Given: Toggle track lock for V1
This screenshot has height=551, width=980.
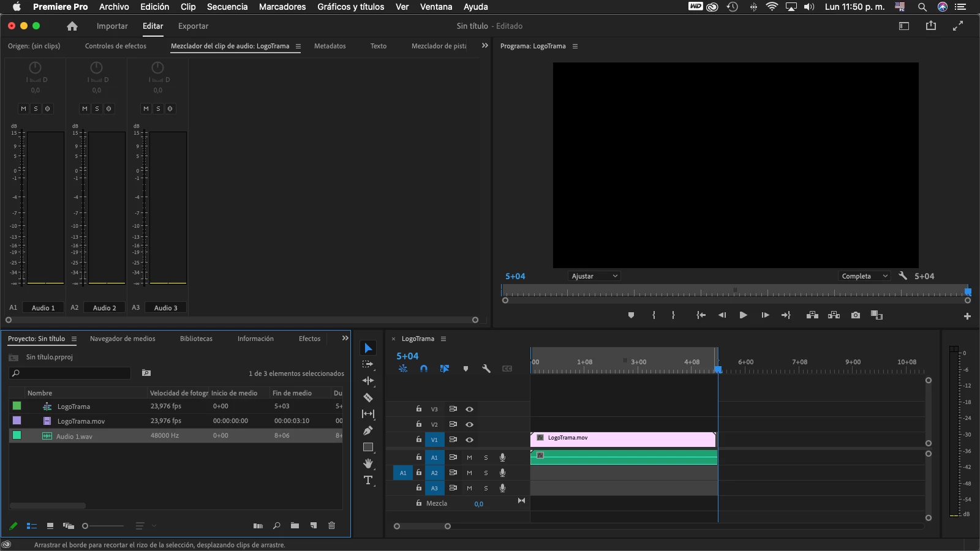Looking at the screenshot, I should [419, 440].
